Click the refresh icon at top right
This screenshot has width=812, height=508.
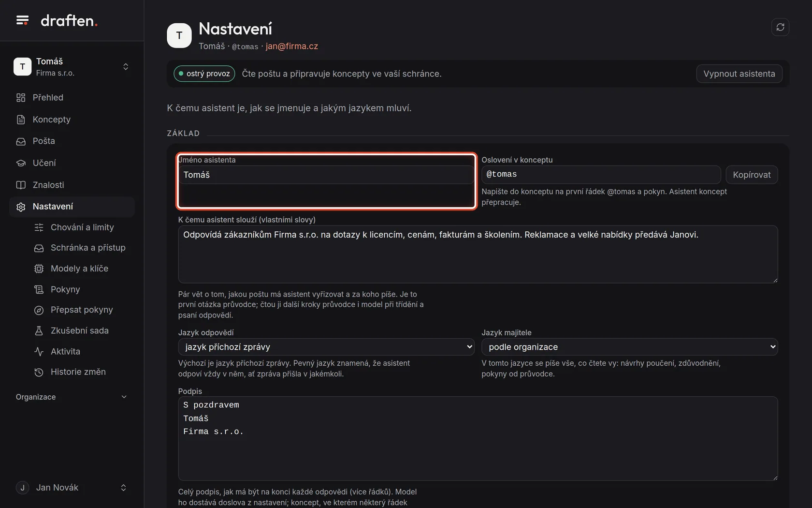click(780, 27)
